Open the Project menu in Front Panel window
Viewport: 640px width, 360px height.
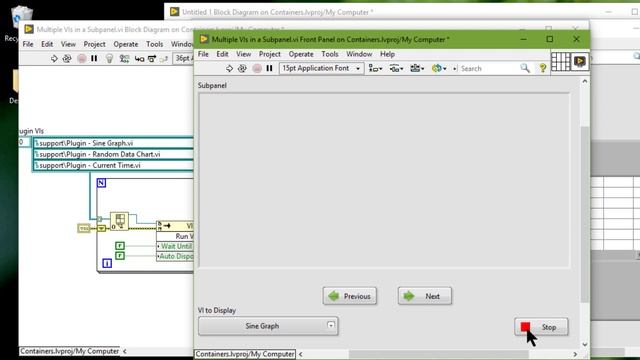tap(269, 54)
